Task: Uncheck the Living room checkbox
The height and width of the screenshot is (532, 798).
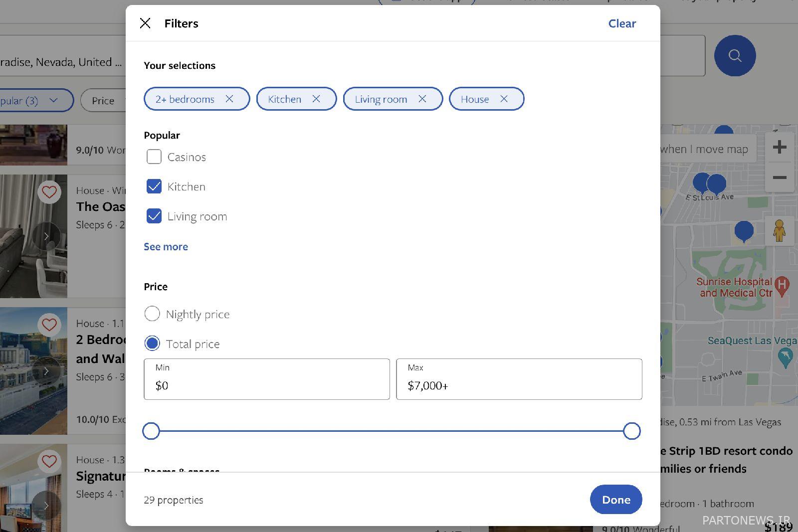Action: [154, 216]
